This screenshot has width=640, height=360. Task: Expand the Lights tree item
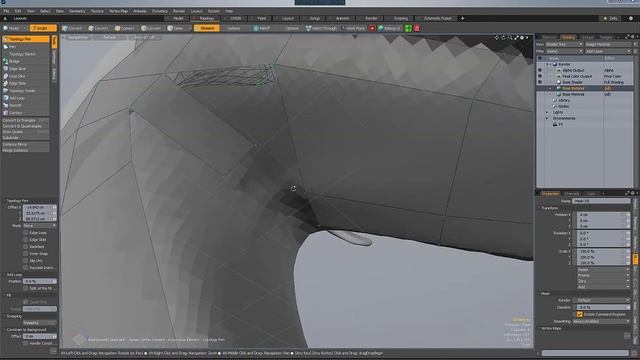(547, 112)
